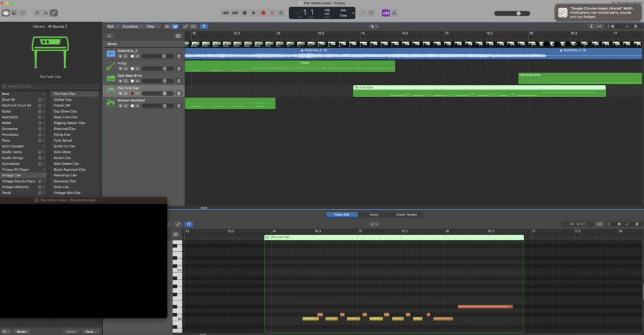Open the Quick Help question-mark button
The height and width of the screenshot is (335, 644).
[23, 13]
